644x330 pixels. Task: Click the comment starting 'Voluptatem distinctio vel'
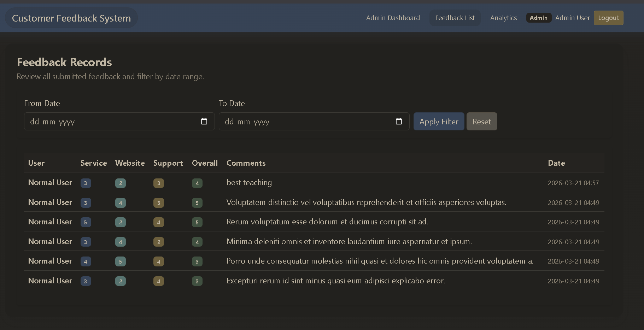coord(366,202)
